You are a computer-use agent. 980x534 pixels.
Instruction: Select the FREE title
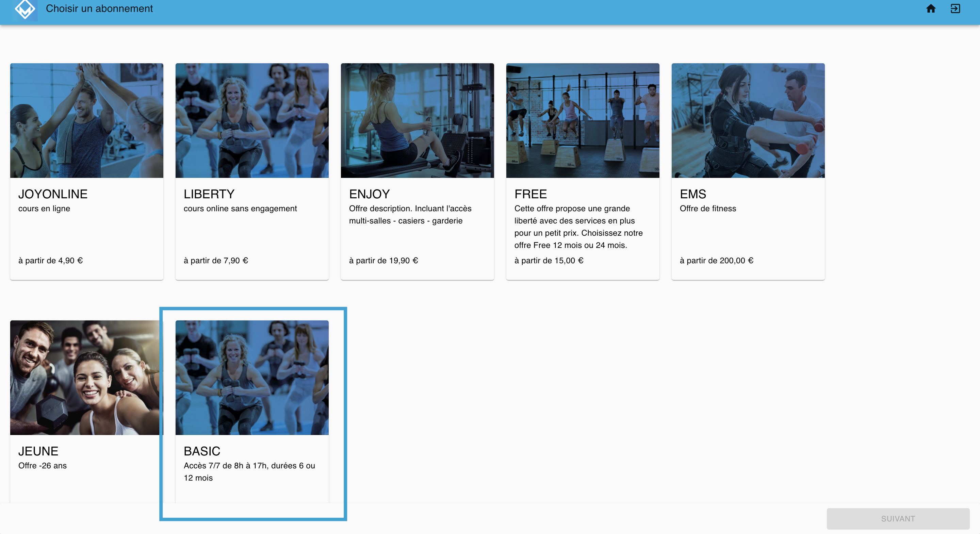530,194
